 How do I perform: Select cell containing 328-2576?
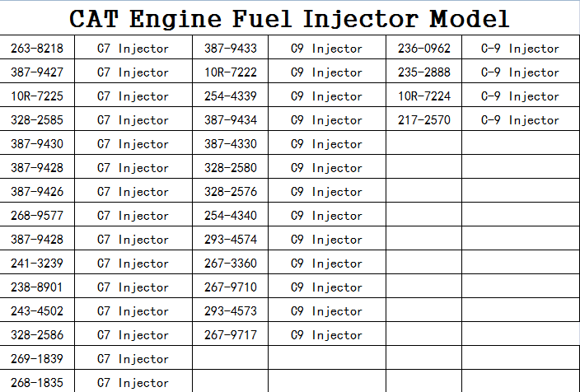click(231, 192)
